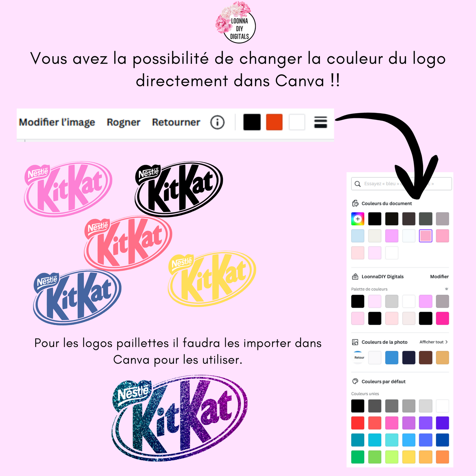Click the black color swatch in the toolbar
The width and height of the screenshot is (476, 476).
252,122
